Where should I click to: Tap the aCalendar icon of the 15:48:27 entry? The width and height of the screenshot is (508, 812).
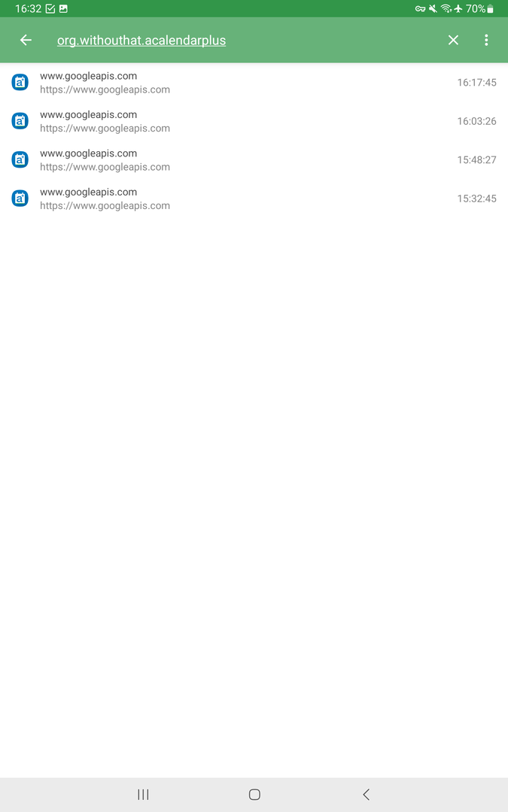coord(20,160)
